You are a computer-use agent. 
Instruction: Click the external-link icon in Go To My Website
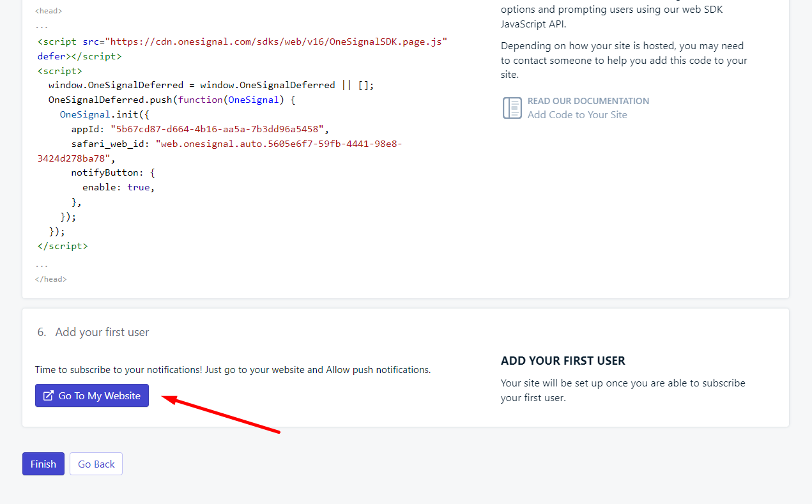(48, 396)
